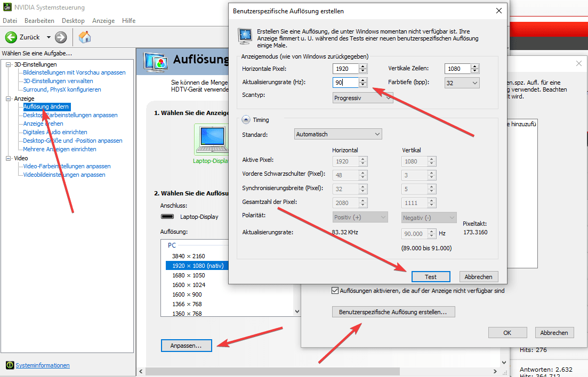The height and width of the screenshot is (377, 588).
Task: Increase Horizontale Pixel with up spinner
Action: point(363,67)
